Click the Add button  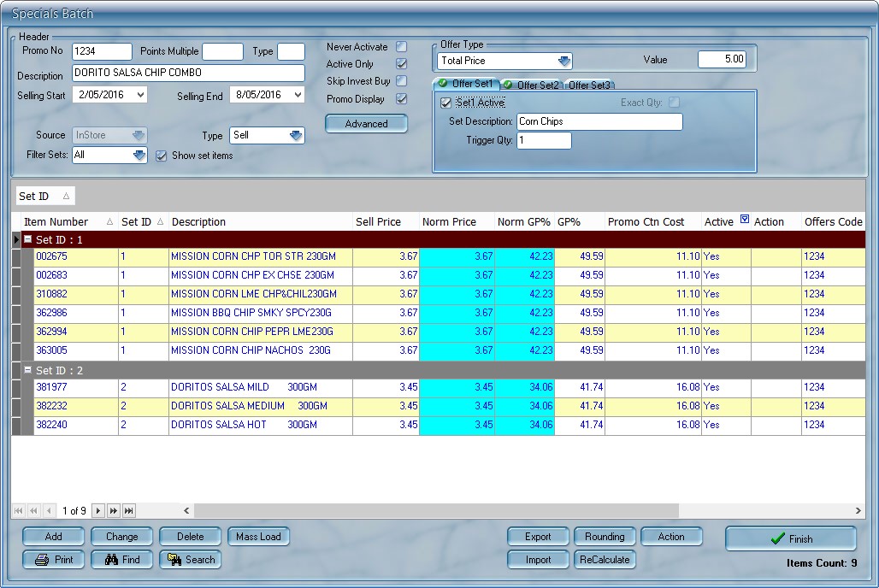53,537
